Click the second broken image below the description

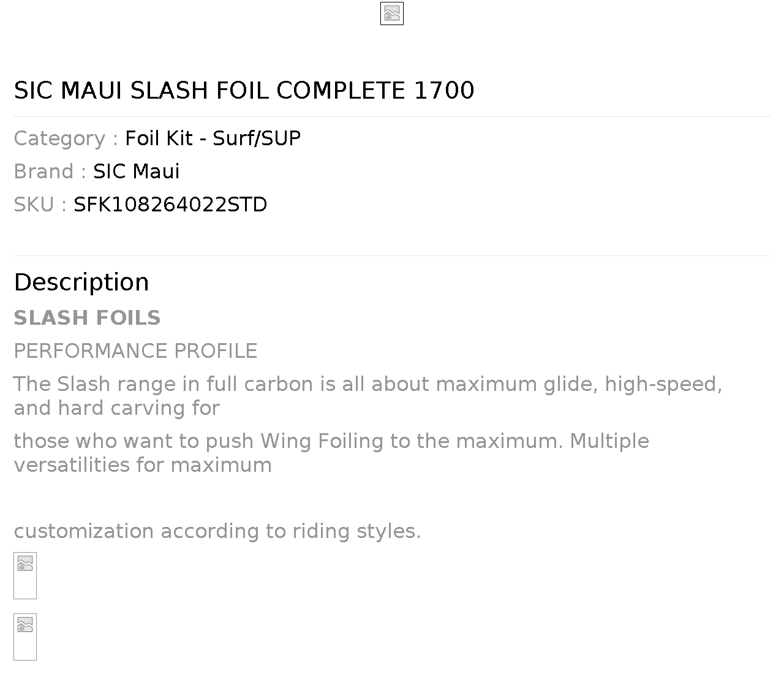[x=25, y=636]
